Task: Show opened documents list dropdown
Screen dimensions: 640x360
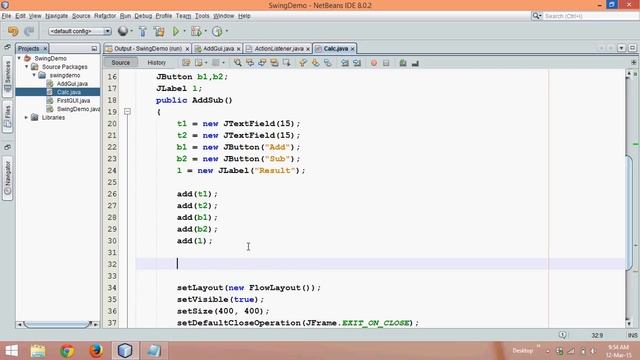Action: coord(621,48)
